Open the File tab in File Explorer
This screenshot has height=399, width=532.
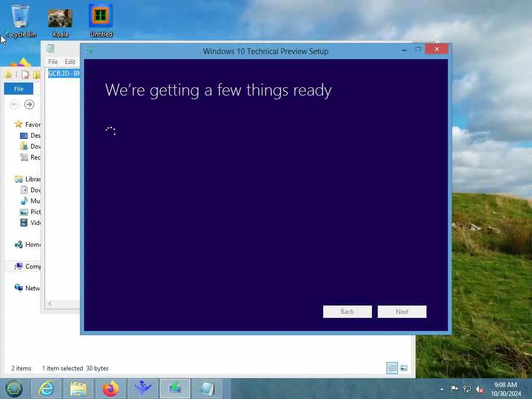pos(19,88)
